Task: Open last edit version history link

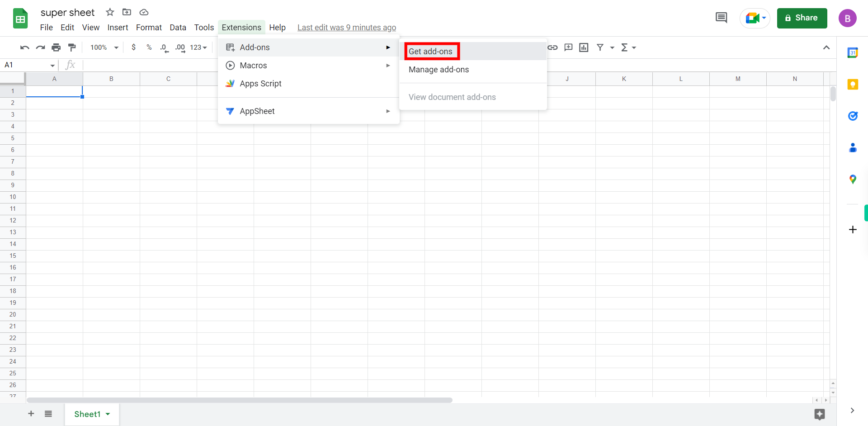Action: click(347, 28)
